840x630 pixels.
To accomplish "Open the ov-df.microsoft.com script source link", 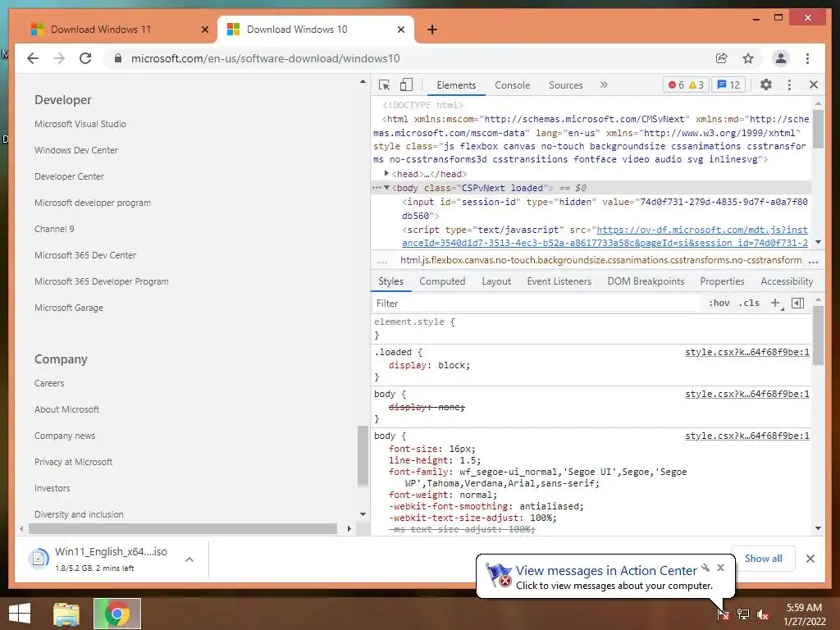I will [605, 236].
